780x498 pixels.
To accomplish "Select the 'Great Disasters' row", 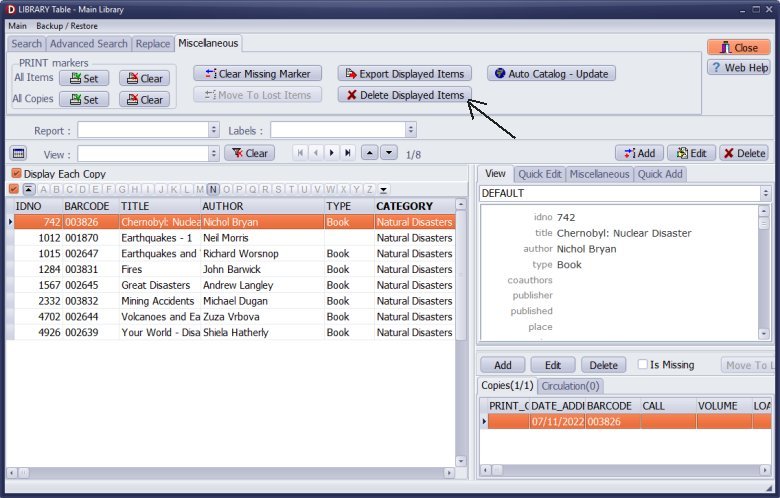I will (234, 285).
